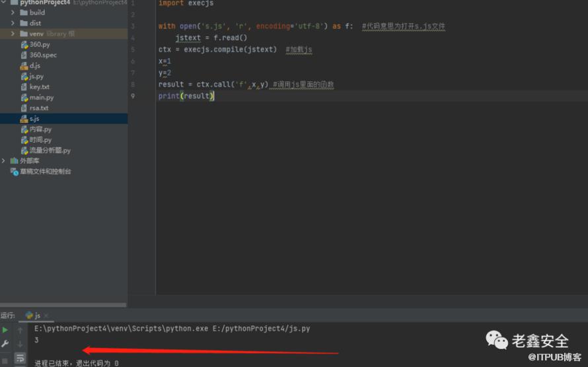Expand the 外部库 external libraries node
The height and width of the screenshot is (367, 588).
pyautogui.click(x=4, y=160)
